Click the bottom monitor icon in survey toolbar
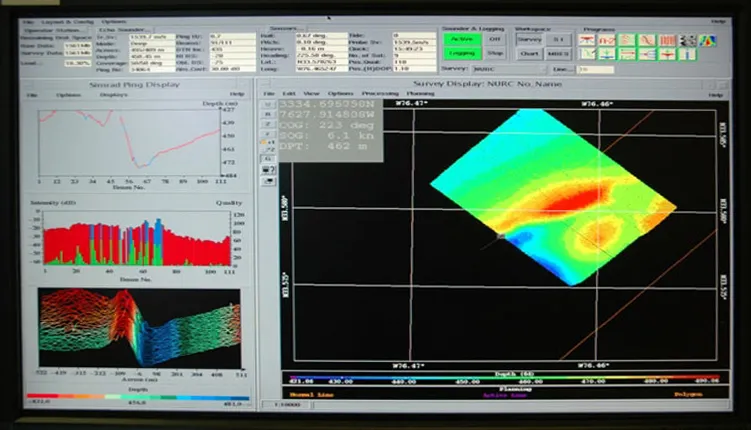The height and width of the screenshot is (430, 751). click(268, 181)
